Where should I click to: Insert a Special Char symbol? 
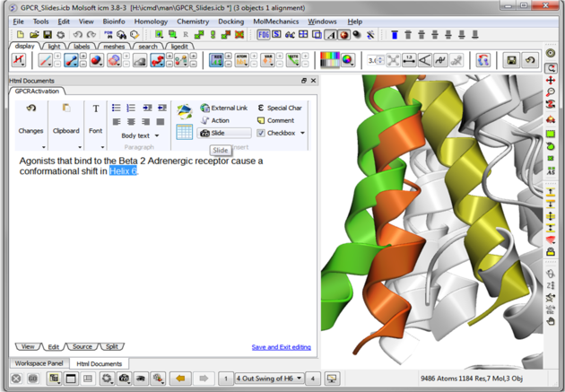click(x=280, y=108)
